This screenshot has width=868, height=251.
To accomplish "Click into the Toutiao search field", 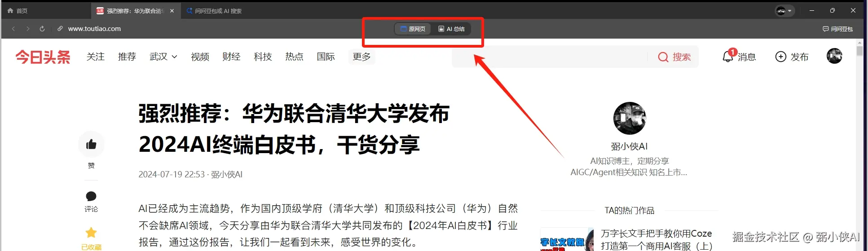I will pos(550,57).
